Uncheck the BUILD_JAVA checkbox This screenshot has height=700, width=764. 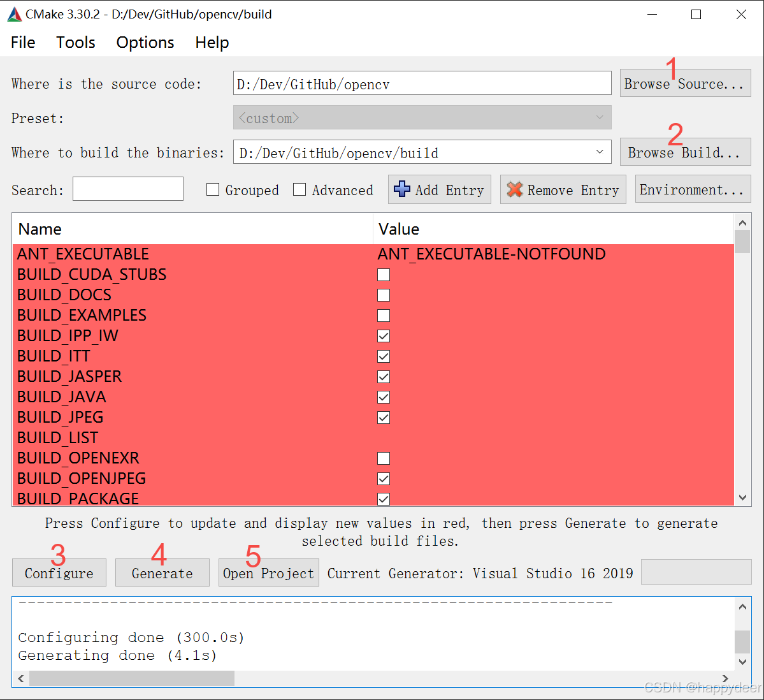(384, 397)
